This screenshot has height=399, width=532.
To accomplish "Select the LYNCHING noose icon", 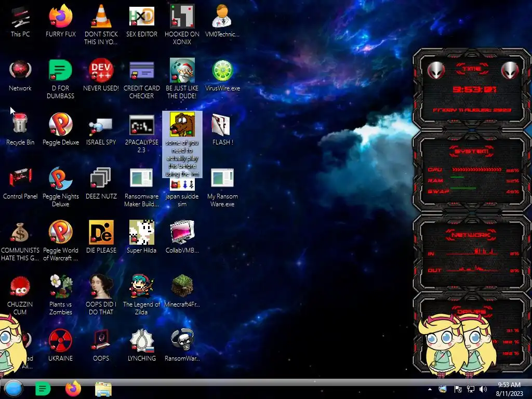I will click(x=142, y=340).
